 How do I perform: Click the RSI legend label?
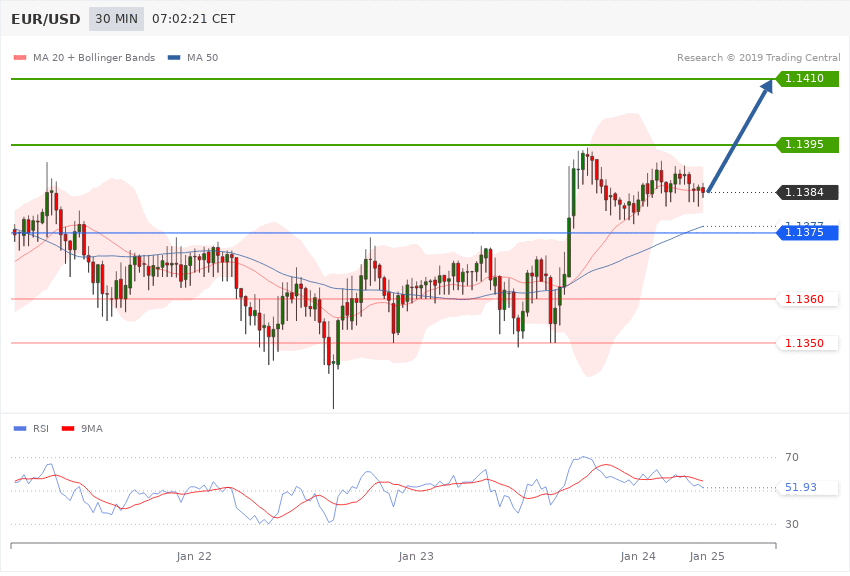pos(41,429)
